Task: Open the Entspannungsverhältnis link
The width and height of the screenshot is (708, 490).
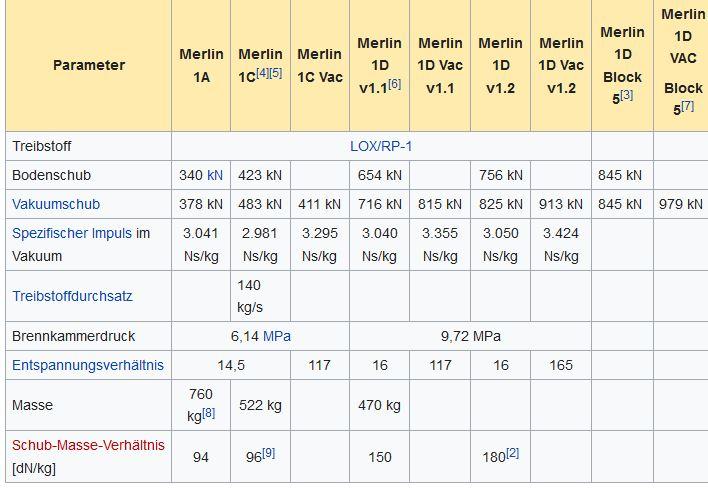Action: 88,365
